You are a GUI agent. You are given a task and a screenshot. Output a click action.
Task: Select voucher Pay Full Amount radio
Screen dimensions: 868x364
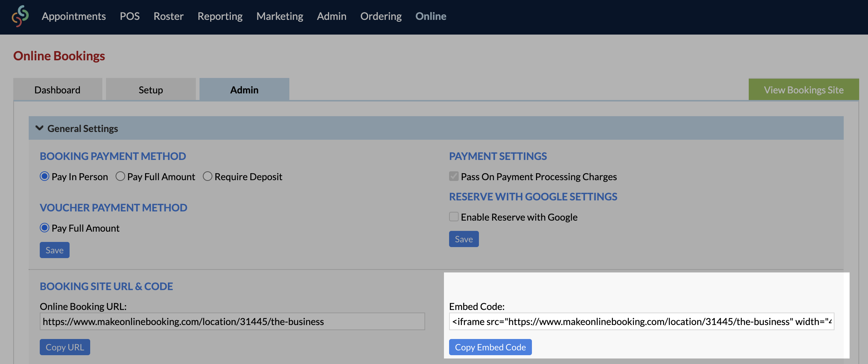click(45, 228)
